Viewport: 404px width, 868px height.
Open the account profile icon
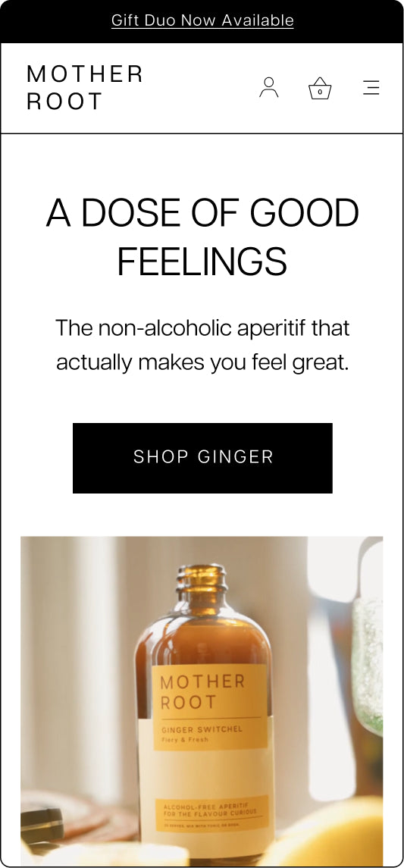tap(268, 87)
